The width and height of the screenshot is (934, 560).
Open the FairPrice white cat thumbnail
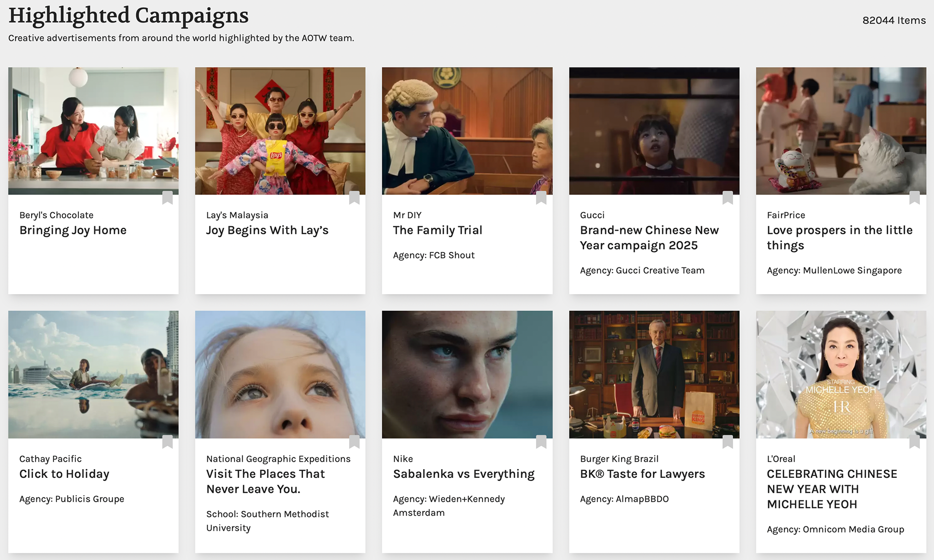pyautogui.click(x=841, y=131)
